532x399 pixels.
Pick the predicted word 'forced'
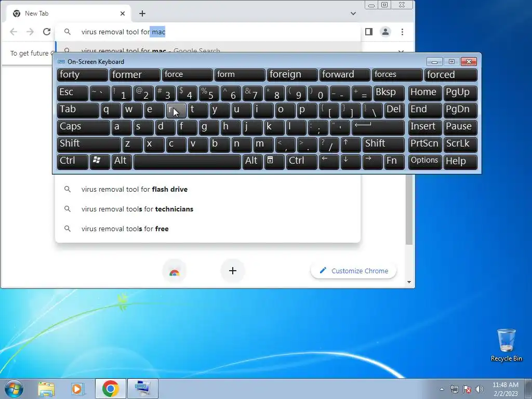coord(451,75)
